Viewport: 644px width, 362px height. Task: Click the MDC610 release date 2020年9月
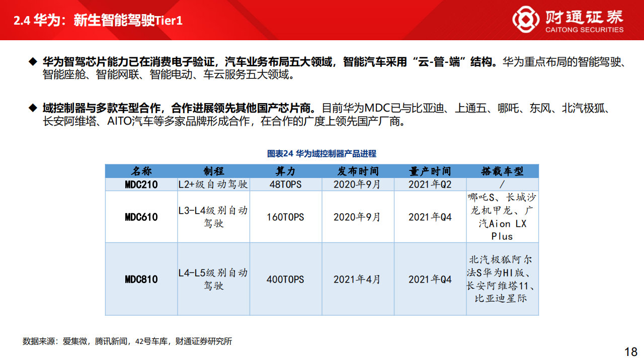(358, 217)
